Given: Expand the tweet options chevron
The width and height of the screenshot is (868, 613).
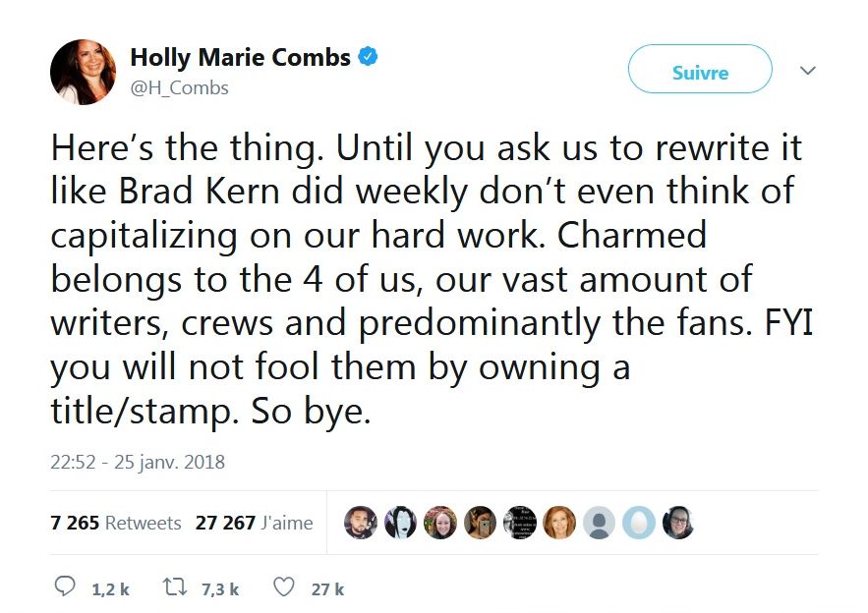Looking at the screenshot, I should (808, 71).
